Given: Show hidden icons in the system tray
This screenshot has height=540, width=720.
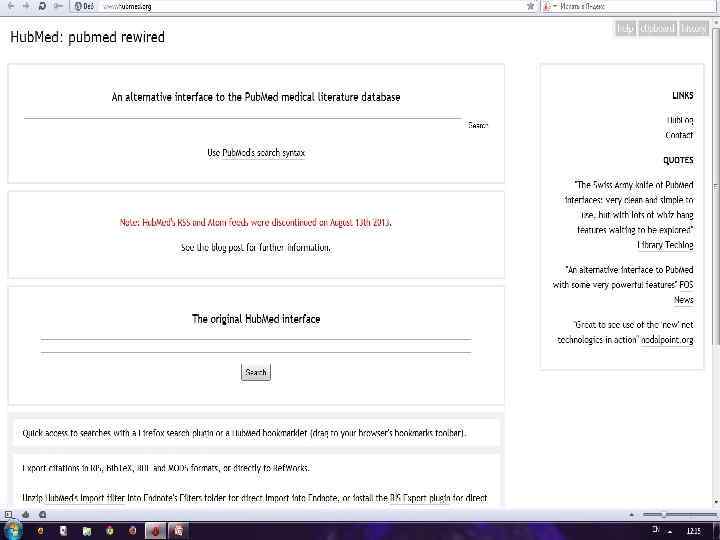Looking at the screenshot, I should [x=670, y=531].
